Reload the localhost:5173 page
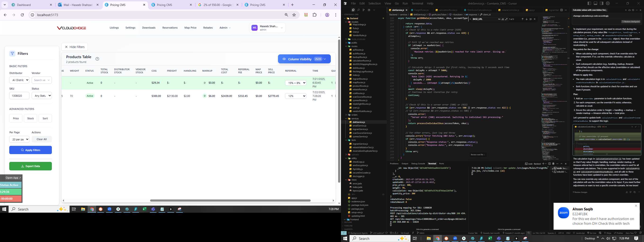644x242 pixels. point(22,15)
